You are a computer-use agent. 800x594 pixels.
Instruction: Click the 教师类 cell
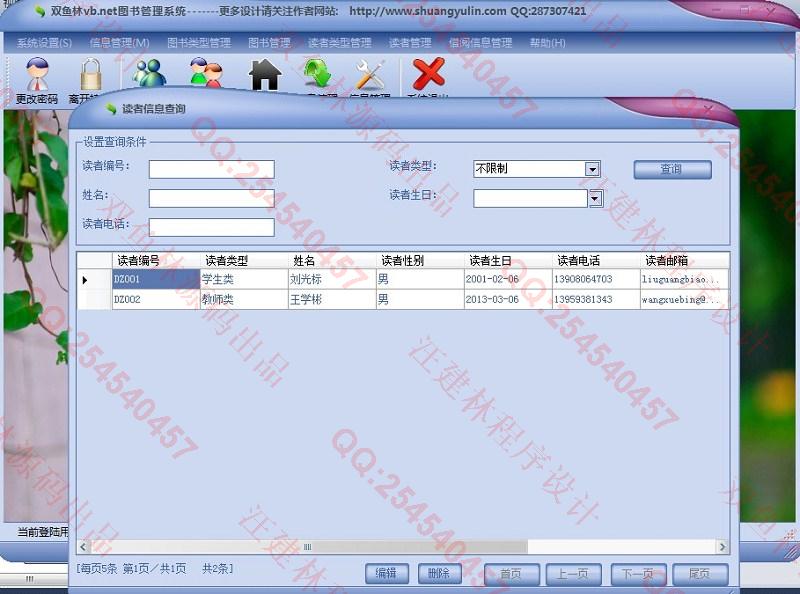244,300
